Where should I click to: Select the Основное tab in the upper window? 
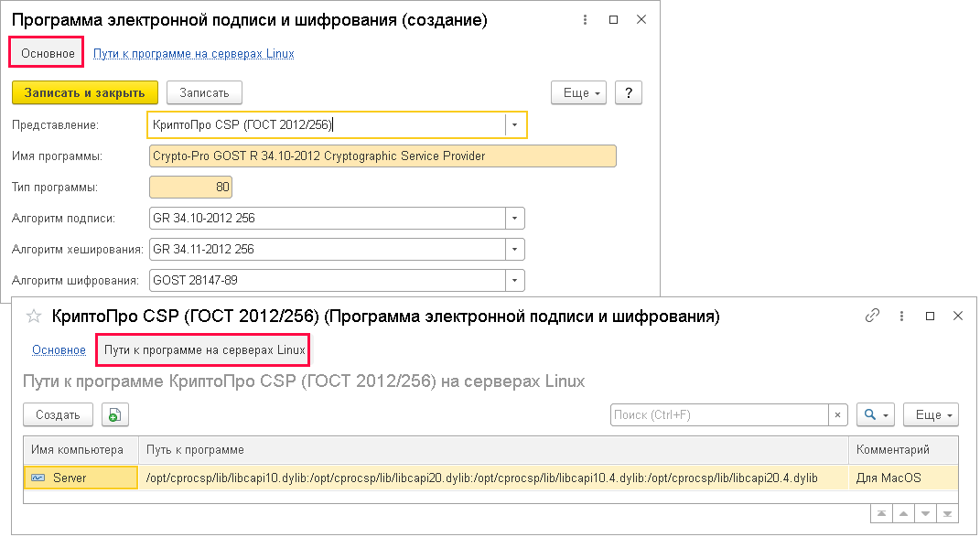(48, 54)
